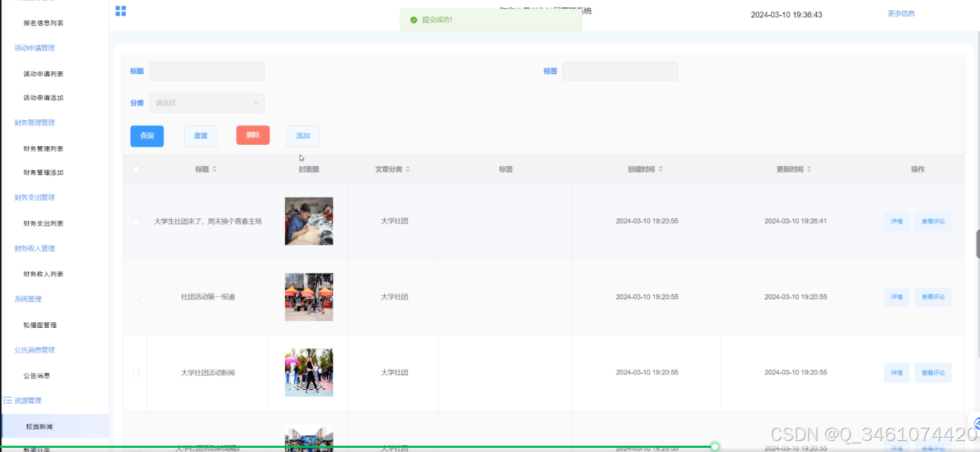Check the row 社团活动第一报道
This screenshot has width=980, height=452.
(136, 297)
